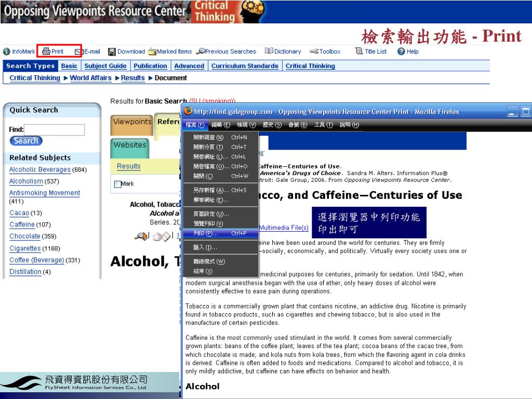Image resolution: width=532 pixels, height=399 pixels.
Task: Open Antismoking Movement related subject
Action: pyautogui.click(x=45, y=193)
